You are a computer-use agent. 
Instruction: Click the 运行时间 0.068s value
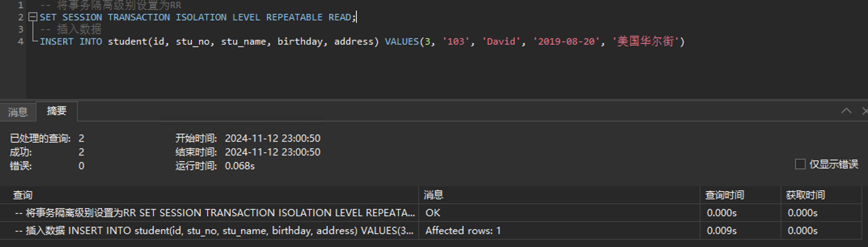point(239,166)
